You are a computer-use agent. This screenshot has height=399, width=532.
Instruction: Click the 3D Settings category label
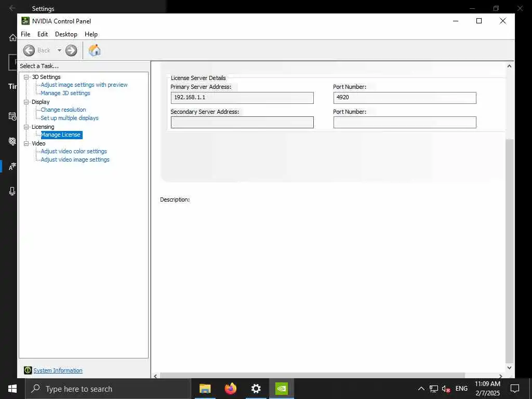click(x=46, y=77)
